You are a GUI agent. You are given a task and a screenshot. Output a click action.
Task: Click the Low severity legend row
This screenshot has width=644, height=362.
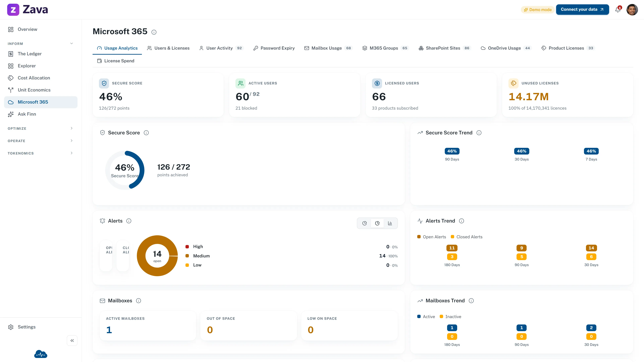click(x=291, y=265)
